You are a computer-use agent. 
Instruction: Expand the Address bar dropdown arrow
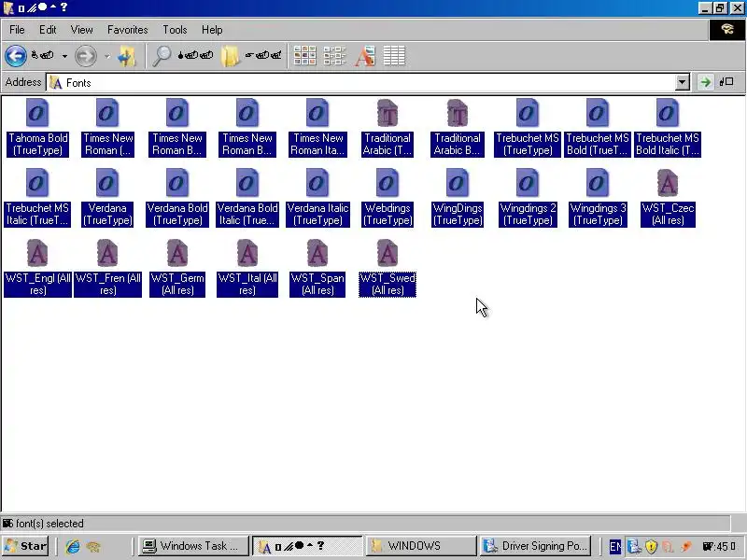(683, 82)
